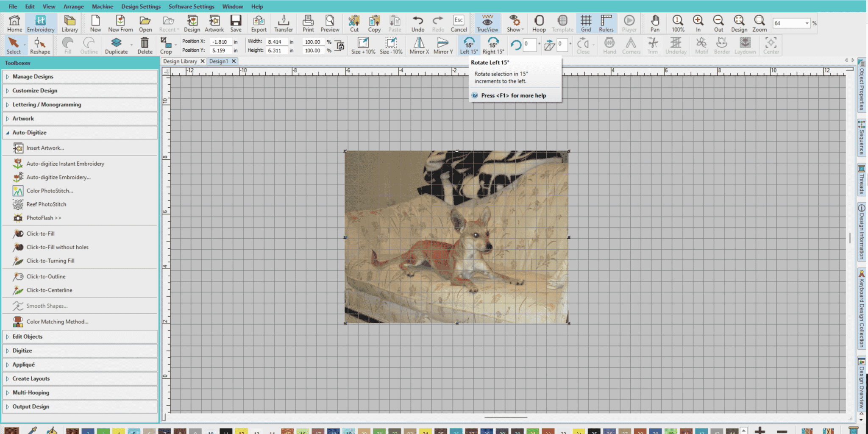The height and width of the screenshot is (434, 868).
Task: Select the dog photo artwork
Action: click(456, 237)
